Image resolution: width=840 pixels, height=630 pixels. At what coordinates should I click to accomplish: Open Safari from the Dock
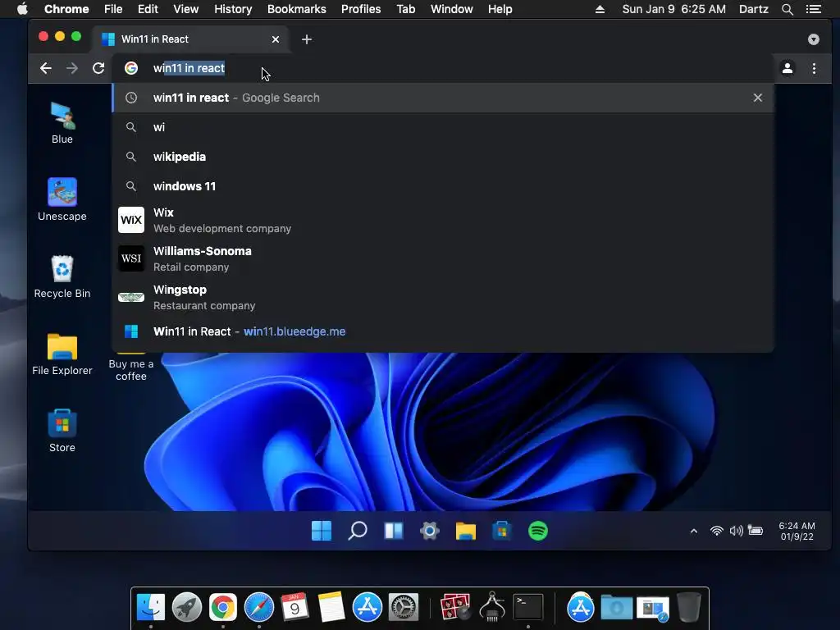pos(258,607)
